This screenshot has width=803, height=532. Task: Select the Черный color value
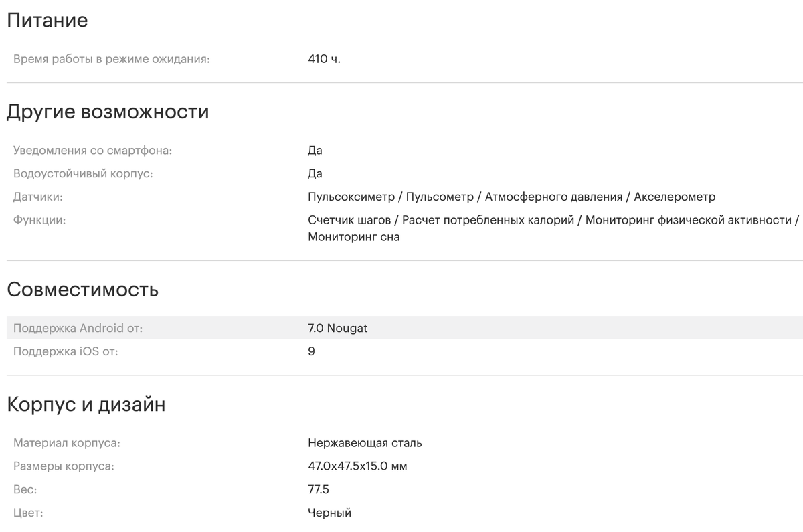click(x=329, y=513)
